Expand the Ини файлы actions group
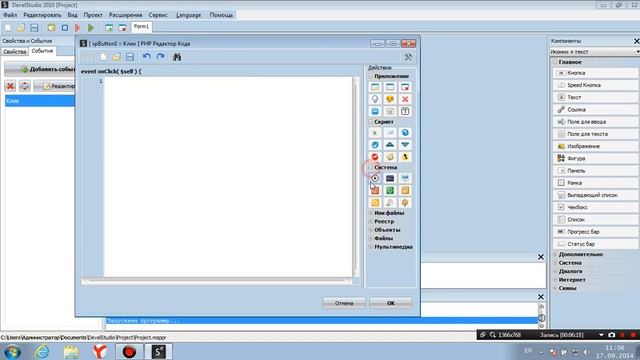This screenshot has width=640, height=360. tap(371, 213)
